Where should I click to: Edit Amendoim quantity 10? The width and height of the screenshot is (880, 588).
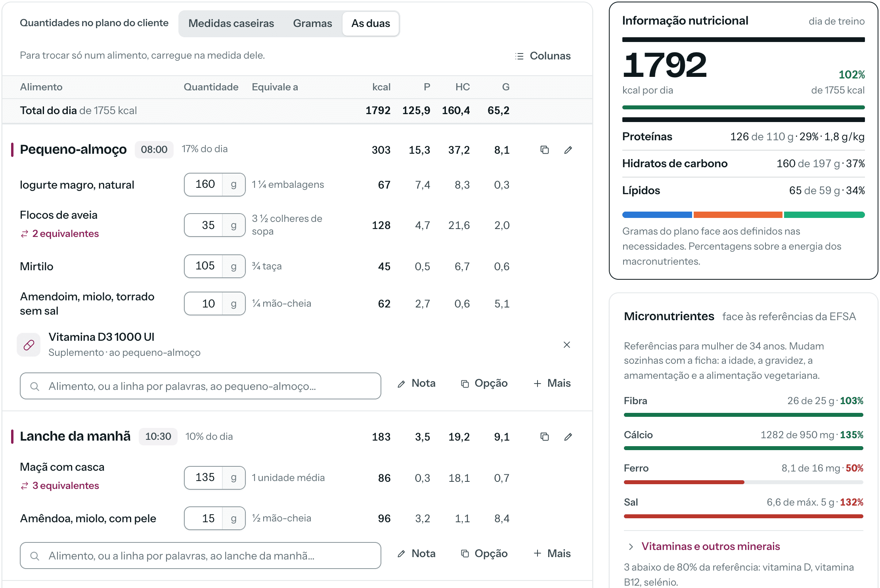coord(204,304)
